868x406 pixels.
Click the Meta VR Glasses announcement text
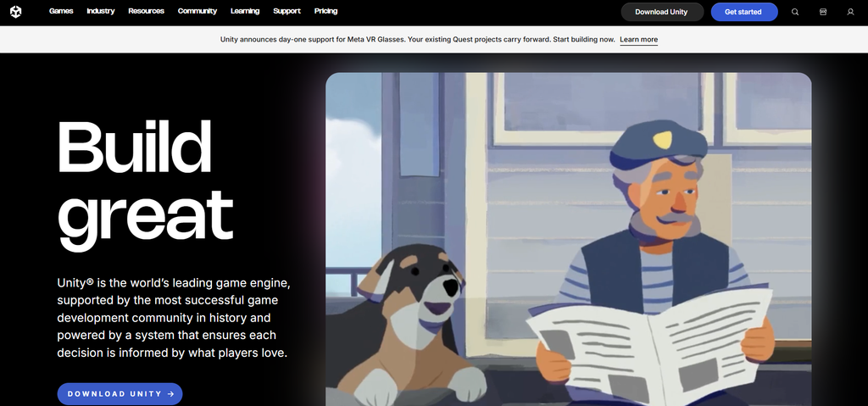point(417,39)
